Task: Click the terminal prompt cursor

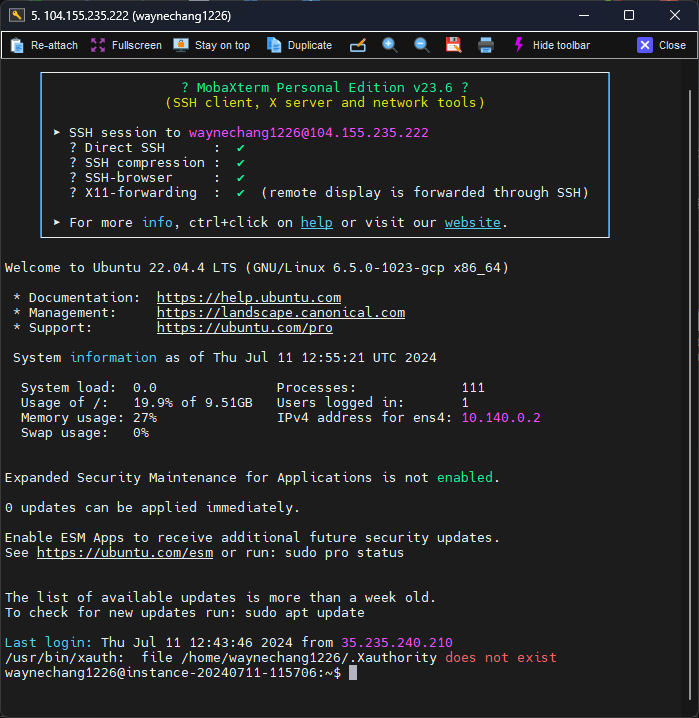Action: coord(352,673)
